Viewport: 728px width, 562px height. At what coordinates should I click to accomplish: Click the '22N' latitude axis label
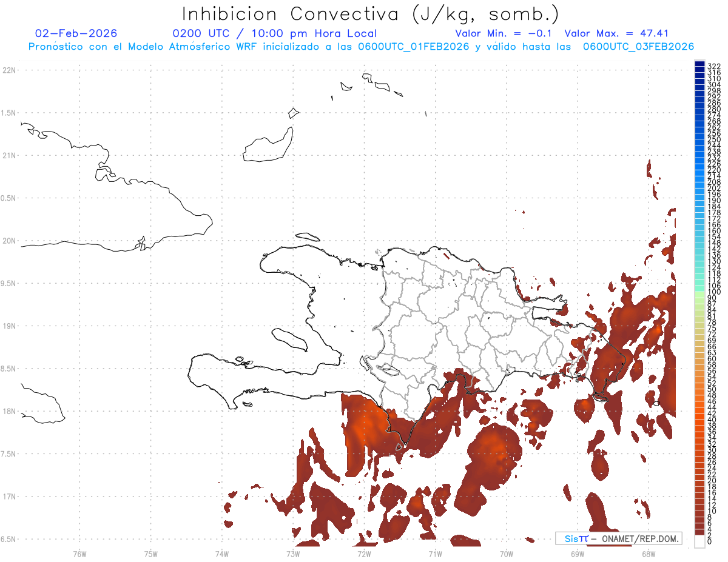tap(9, 70)
